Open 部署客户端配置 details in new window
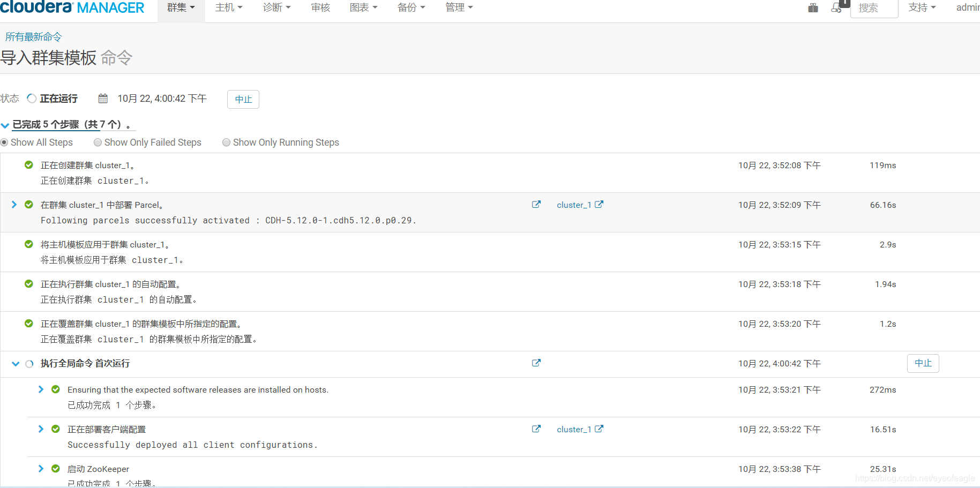 coord(536,429)
